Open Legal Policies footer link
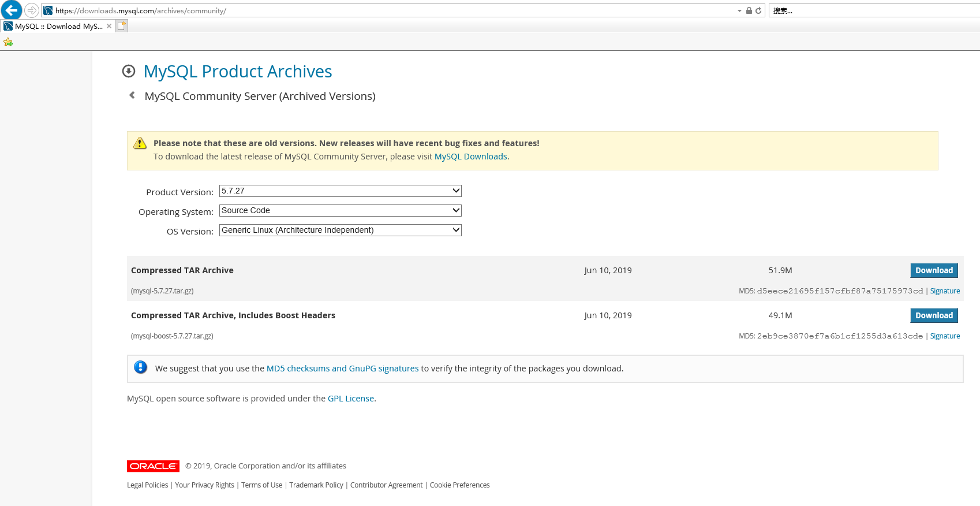The height and width of the screenshot is (506, 980). [x=148, y=485]
